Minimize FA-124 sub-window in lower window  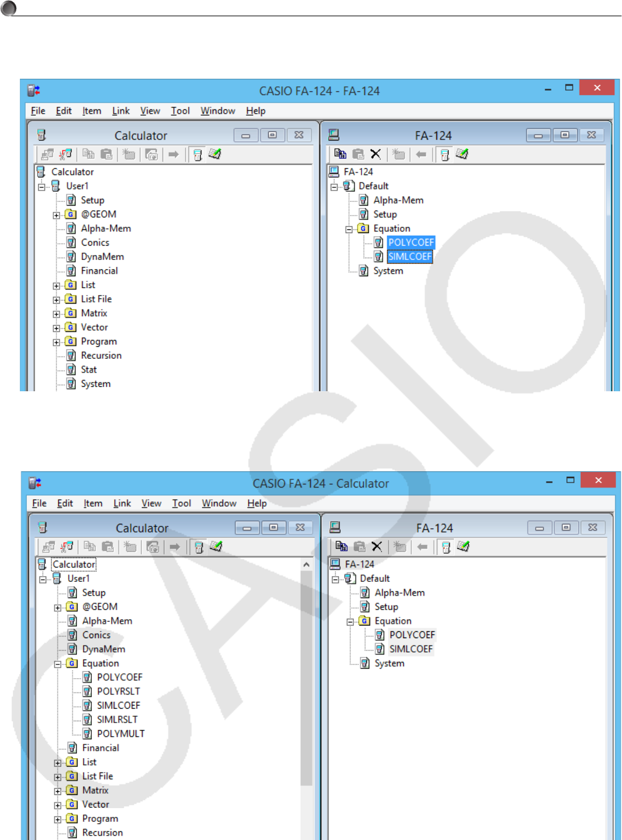tap(539, 527)
